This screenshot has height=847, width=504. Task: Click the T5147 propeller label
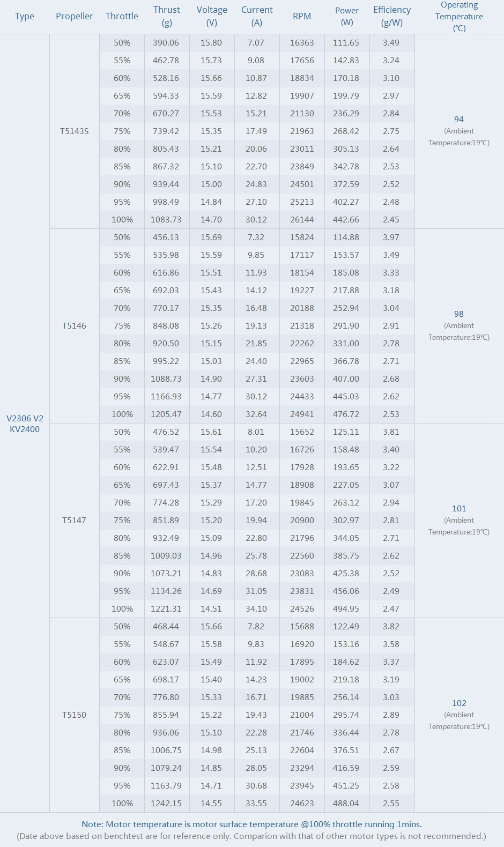[74, 521]
